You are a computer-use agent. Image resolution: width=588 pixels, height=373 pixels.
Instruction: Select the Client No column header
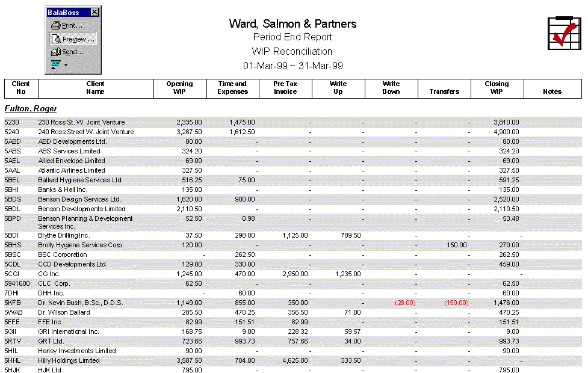pos(21,88)
